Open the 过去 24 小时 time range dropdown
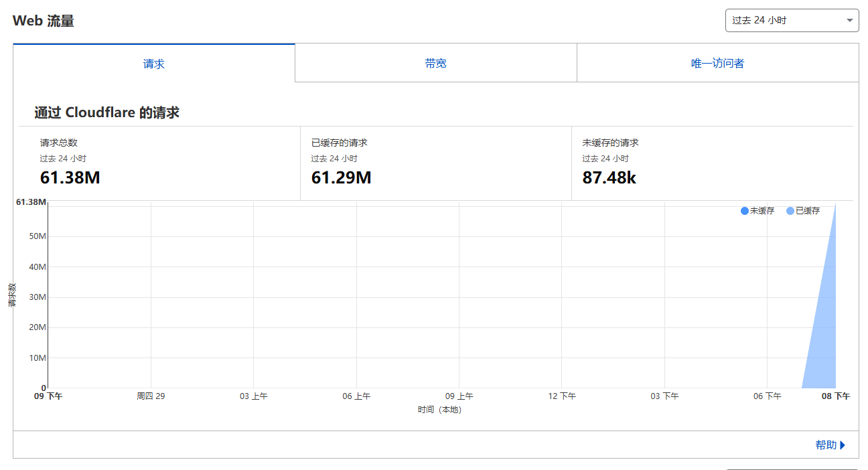Screen dimensions: 868x470 coord(792,20)
